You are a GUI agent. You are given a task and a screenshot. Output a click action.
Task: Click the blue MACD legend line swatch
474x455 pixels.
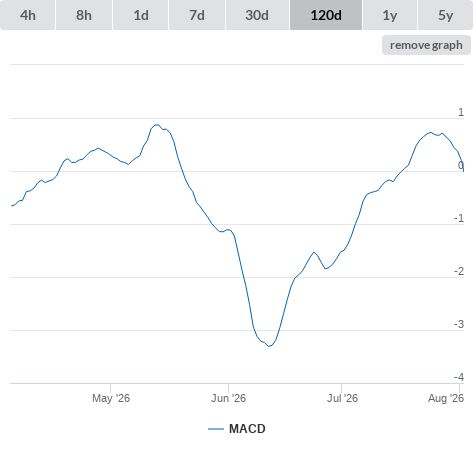tap(216, 429)
